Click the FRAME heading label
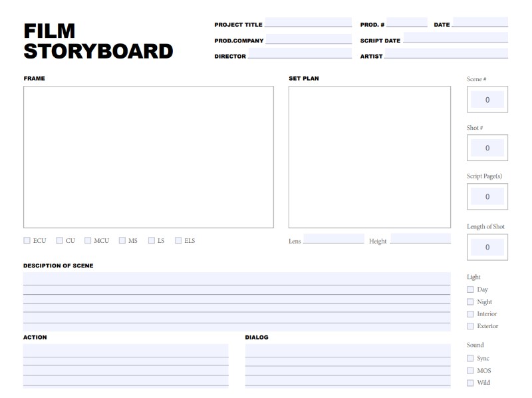 pyautogui.click(x=35, y=79)
